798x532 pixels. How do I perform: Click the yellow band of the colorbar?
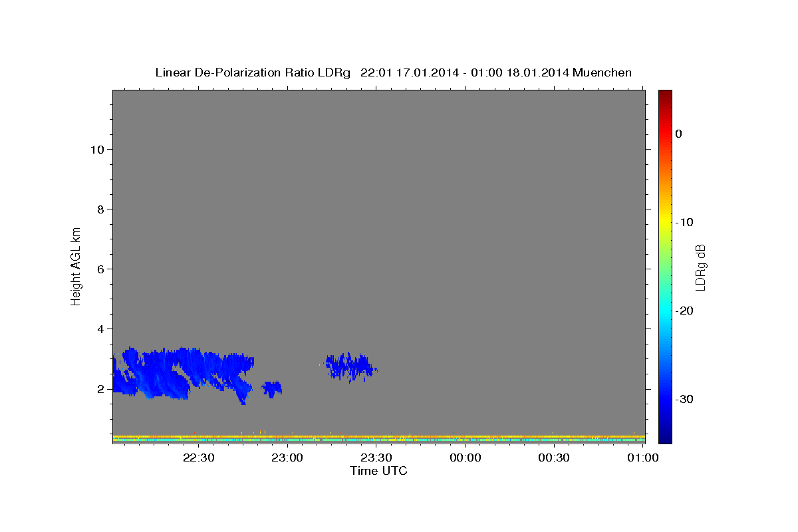(x=665, y=222)
